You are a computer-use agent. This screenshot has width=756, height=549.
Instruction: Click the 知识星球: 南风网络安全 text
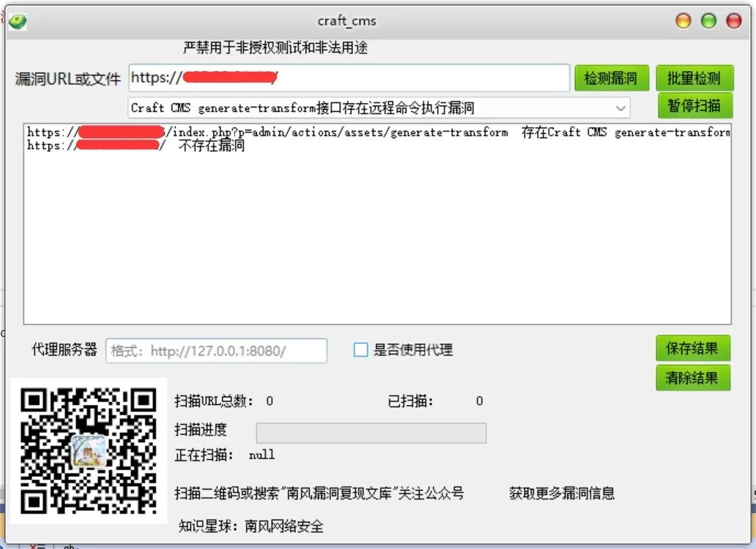click(x=251, y=526)
